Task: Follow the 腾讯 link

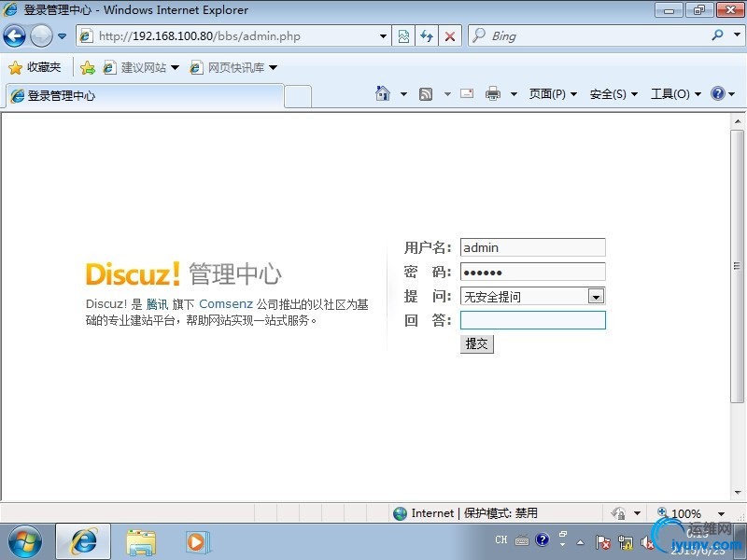Action: 157,304
